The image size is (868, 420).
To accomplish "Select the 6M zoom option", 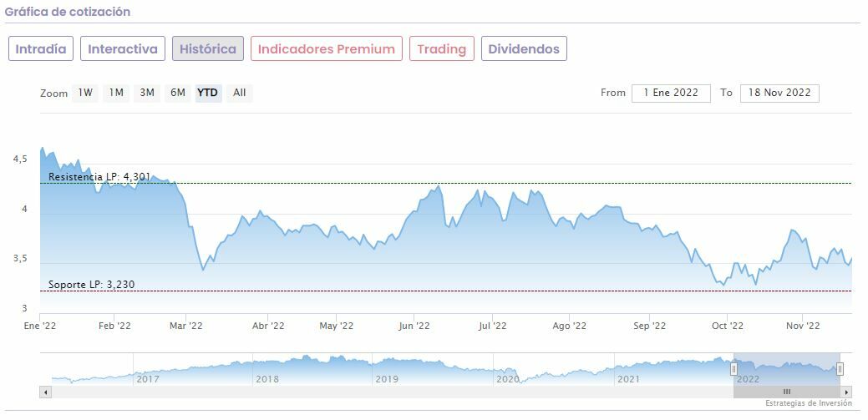I will tap(178, 93).
